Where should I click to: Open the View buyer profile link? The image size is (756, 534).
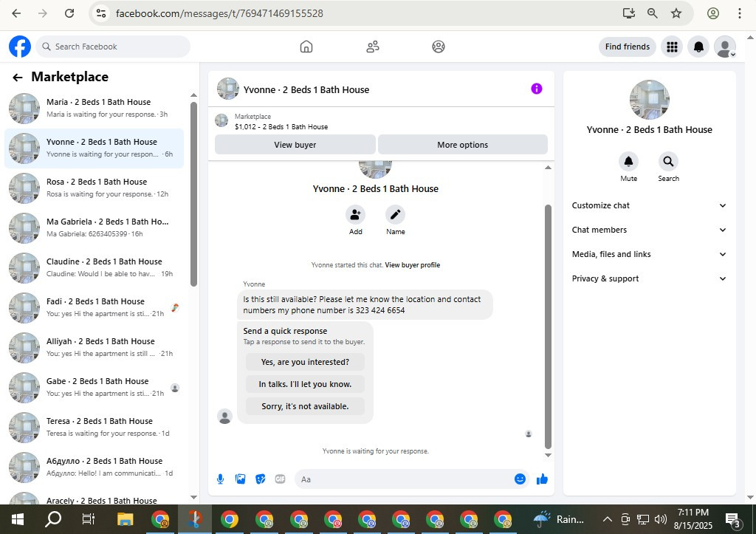point(412,265)
